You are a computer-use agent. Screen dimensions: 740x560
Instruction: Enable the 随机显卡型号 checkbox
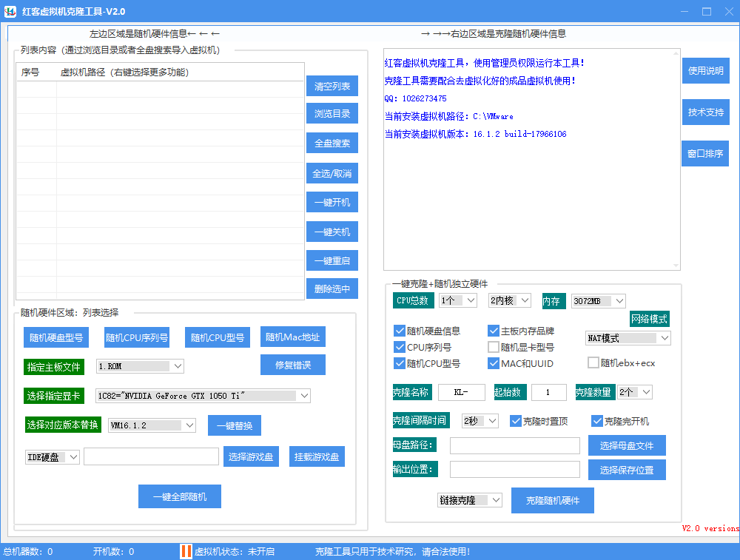[494, 347]
